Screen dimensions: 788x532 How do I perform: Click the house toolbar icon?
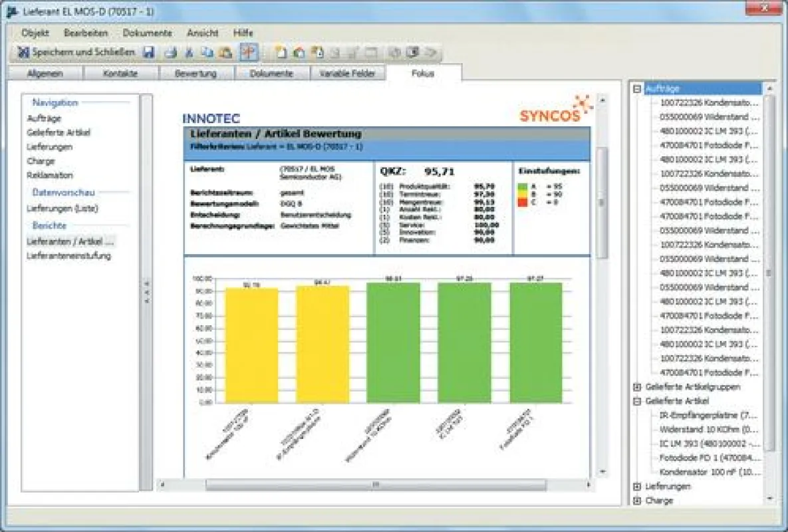pos(299,52)
